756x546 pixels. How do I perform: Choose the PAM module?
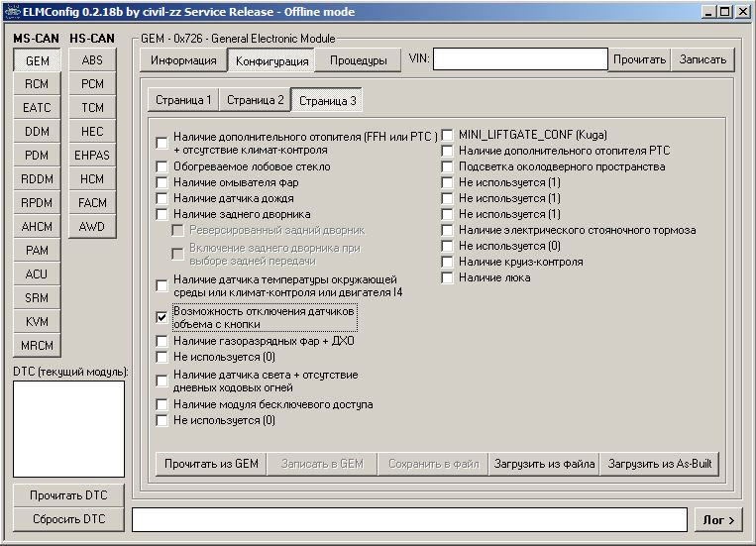click(37, 251)
